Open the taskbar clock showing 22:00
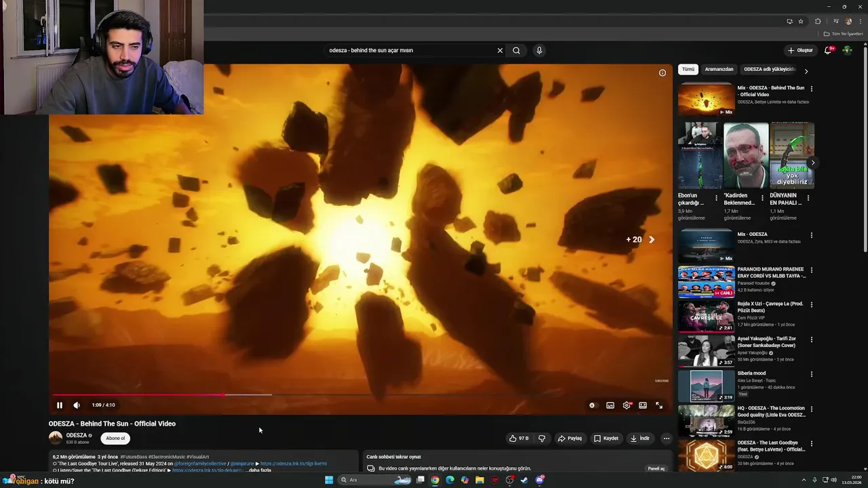This screenshot has width=868, height=488. click(x=852, y=480)
